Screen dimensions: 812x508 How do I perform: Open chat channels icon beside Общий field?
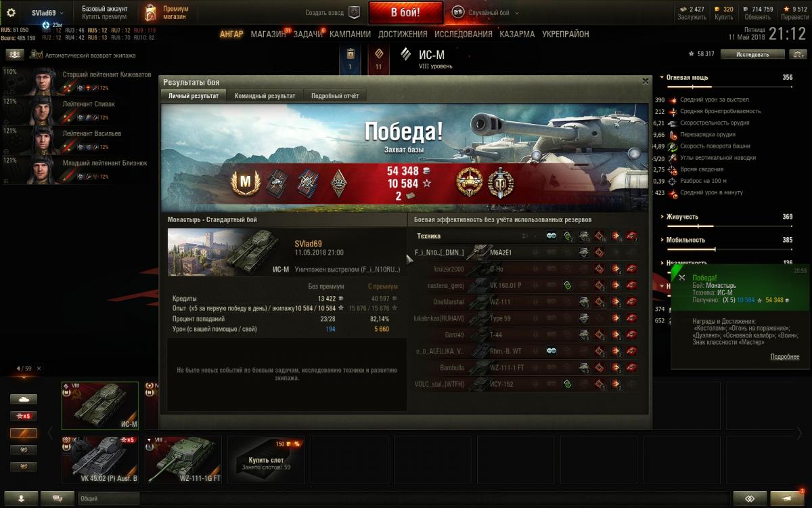point(58,498)
